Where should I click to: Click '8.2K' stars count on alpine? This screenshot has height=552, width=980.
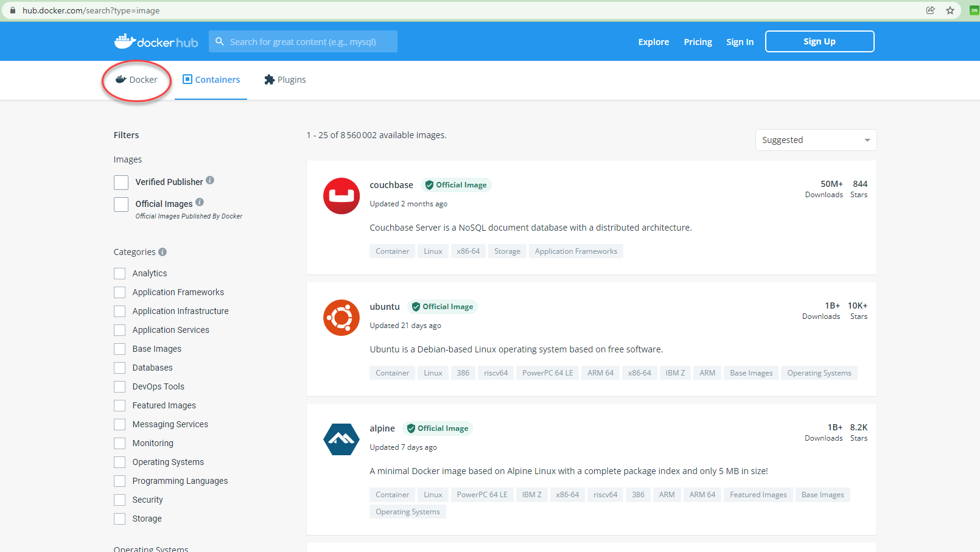click(x=859, y=427)
